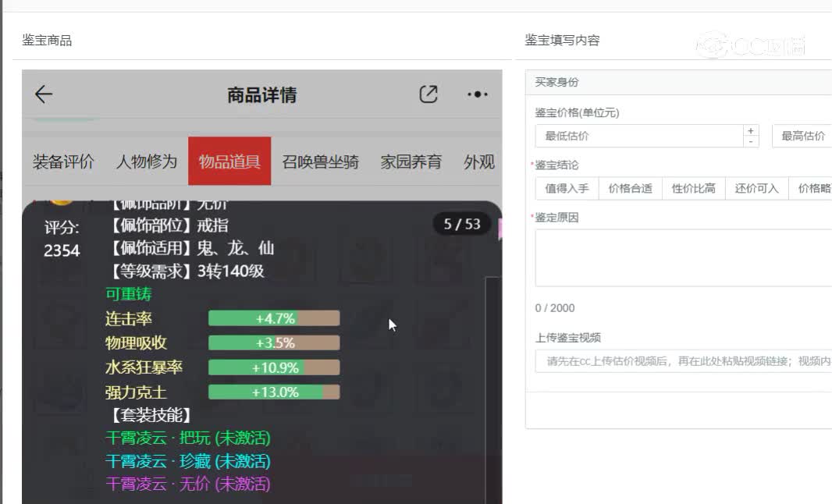The width and height of the screenshot is (832, 504).
Task: Open the three-dot more menu
Action: (x=478, y=94)
